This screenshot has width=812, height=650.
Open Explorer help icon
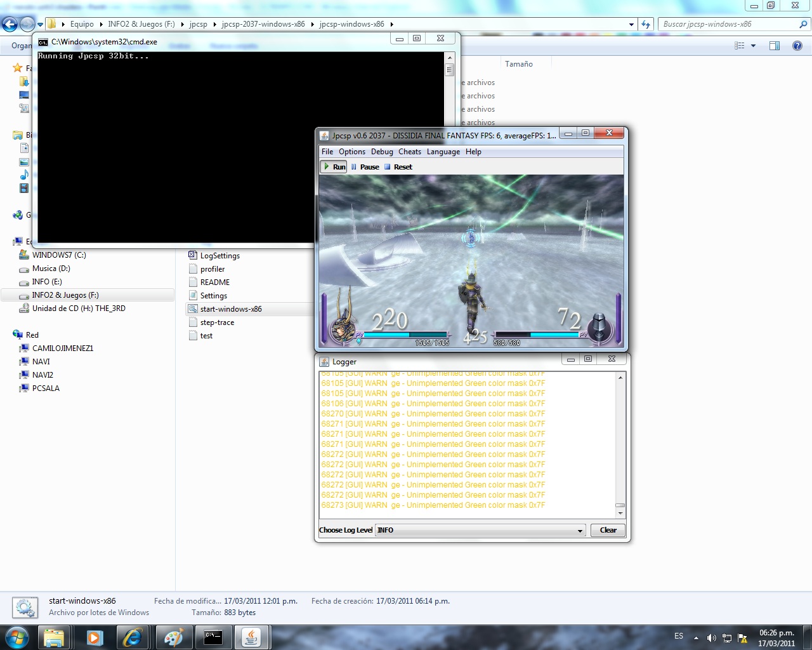pyautogui.click(x=797, y=46)
